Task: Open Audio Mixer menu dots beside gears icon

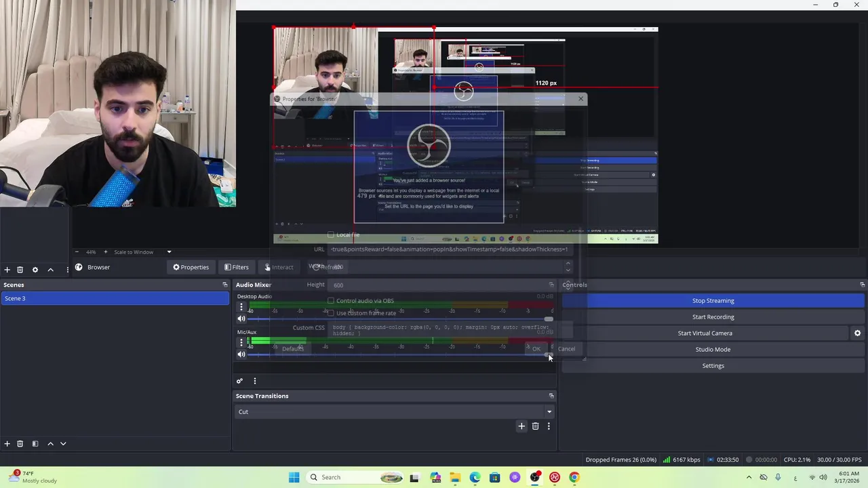Action: coord(255,381)
